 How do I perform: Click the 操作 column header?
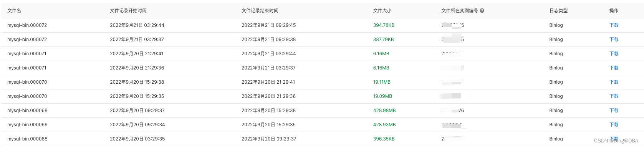[614, 11]
